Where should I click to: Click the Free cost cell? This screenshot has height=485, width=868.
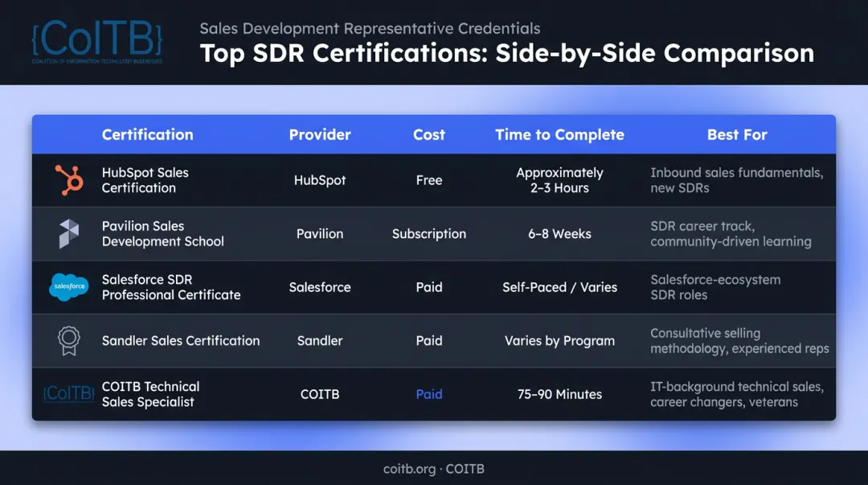(429, 180)
